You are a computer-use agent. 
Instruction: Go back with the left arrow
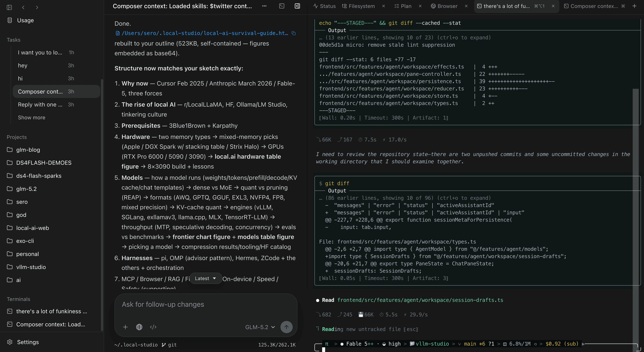23,7
